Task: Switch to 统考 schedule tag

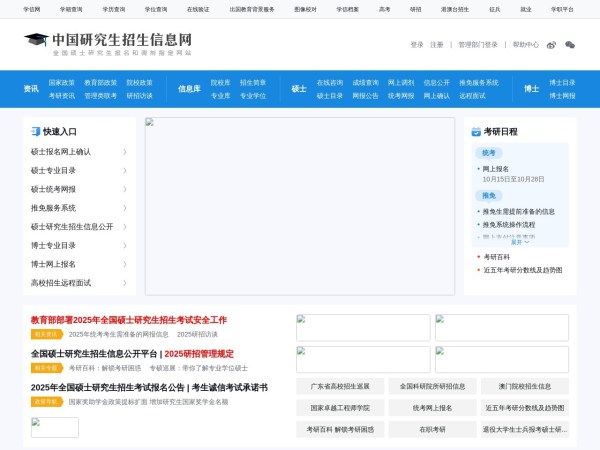Action: point(489,153)
